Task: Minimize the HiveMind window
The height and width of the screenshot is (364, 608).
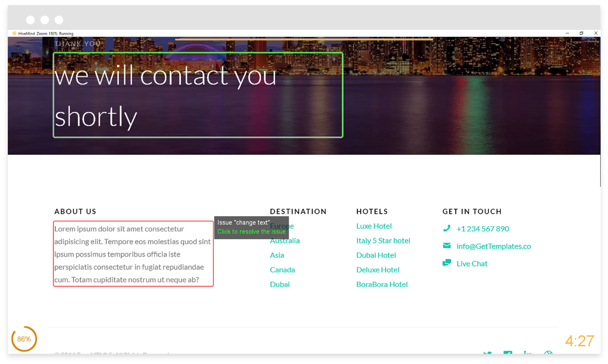Action: (567, 33)
